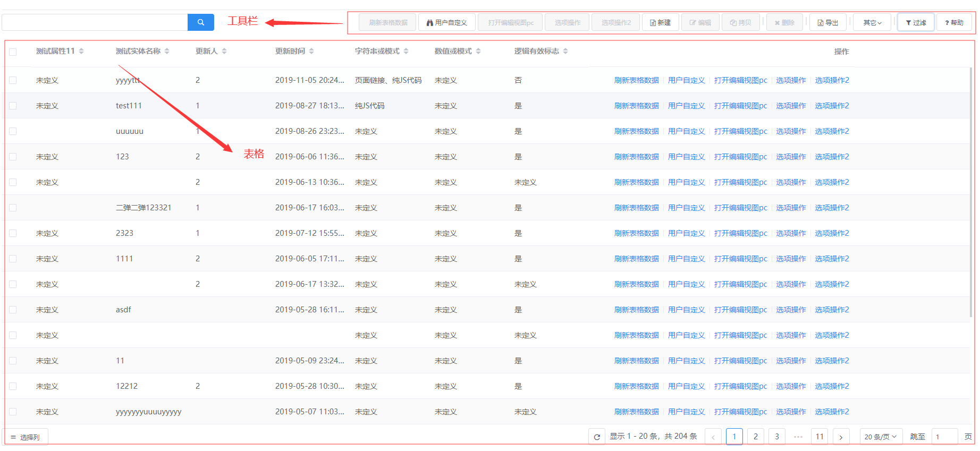Click 打开编辑视图pc link in uuuuuu row
The image size is (980, 451).
[741, 131]
